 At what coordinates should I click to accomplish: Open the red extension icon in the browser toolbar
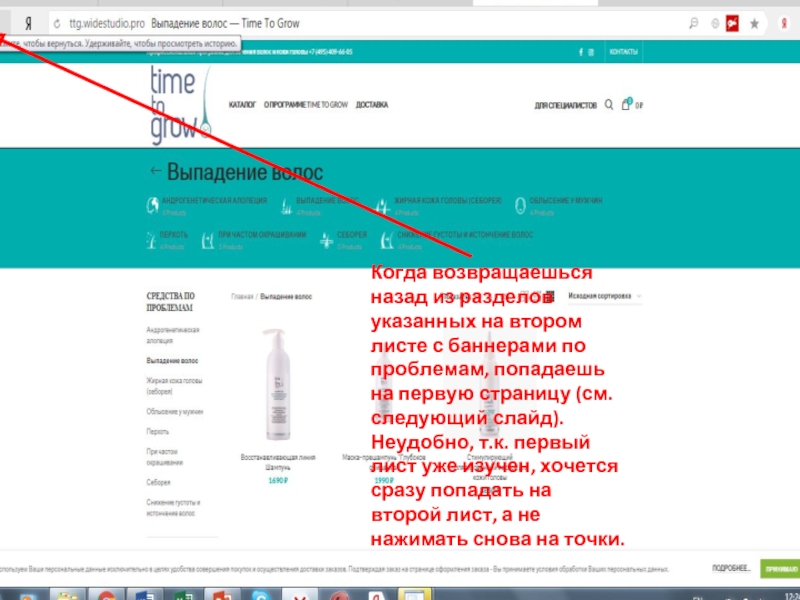[732, 23]
